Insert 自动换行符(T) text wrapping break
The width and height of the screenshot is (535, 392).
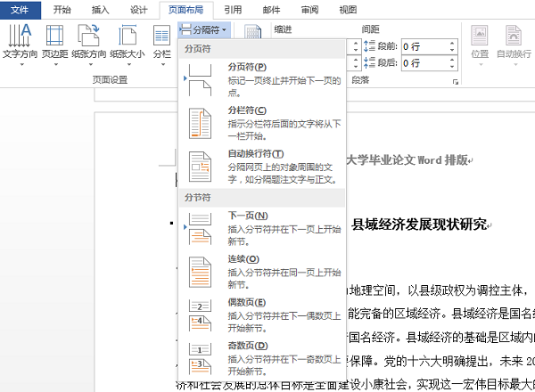[262, 167]
